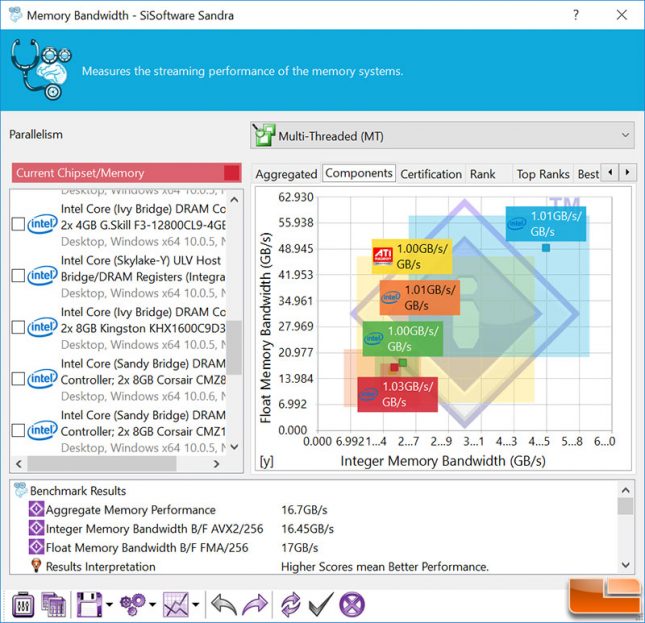Click the Sandra title bar app icon
Viewport: 645px width, 623px height.
point(16,15)
